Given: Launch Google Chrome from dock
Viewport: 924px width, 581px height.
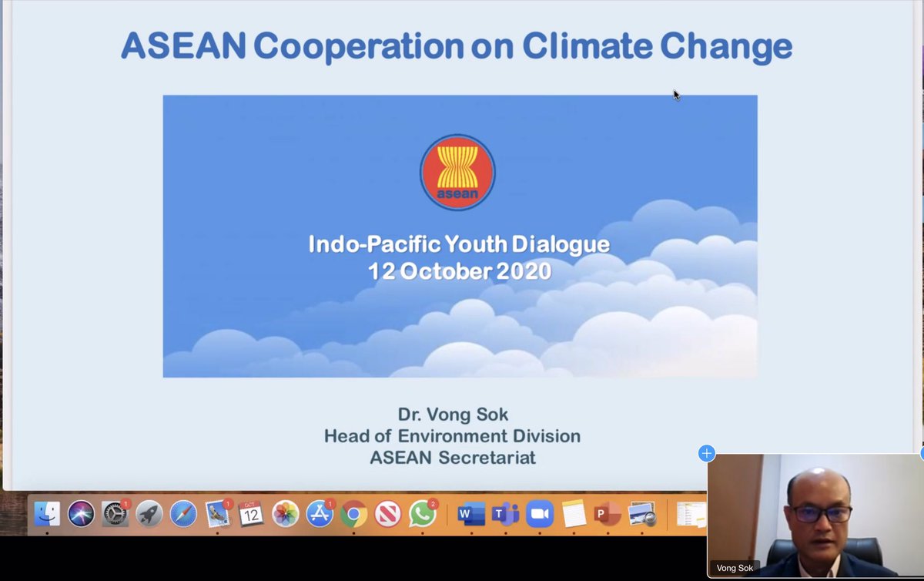Looking at the screenshot, I should click(354, 513).
